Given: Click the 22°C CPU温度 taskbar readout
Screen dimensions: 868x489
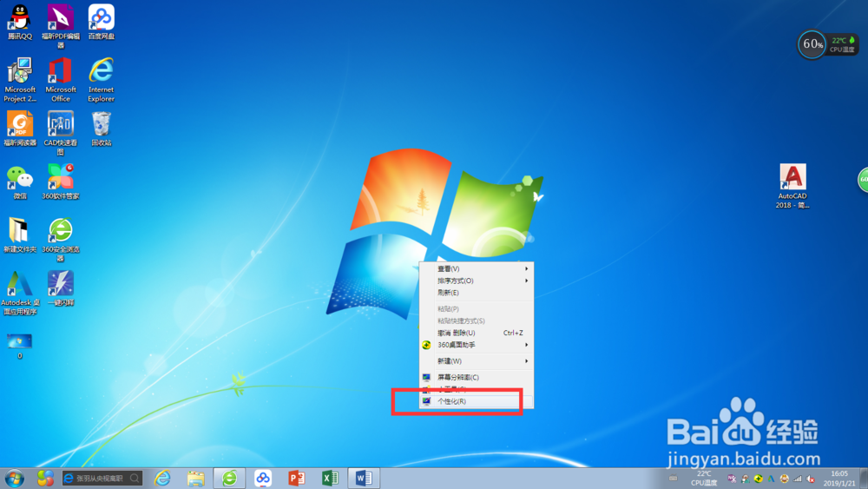Looking at the screenshot, I should coord(704,479).
